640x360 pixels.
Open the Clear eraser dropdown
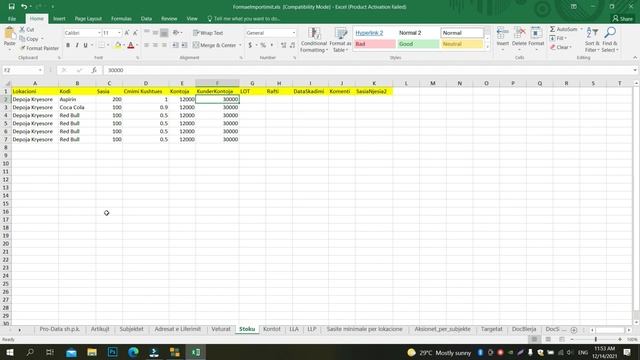click(561, 47)
